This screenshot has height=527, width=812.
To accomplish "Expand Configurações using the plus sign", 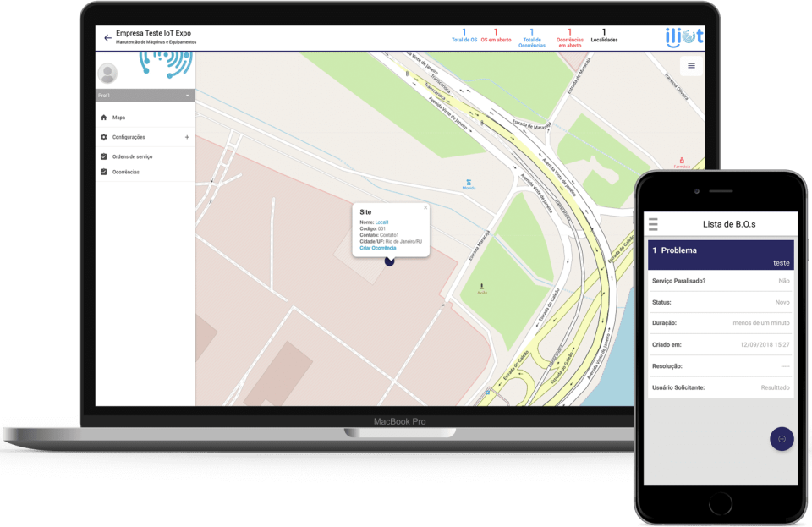I will pyautogui.click(x=187, y=136).
